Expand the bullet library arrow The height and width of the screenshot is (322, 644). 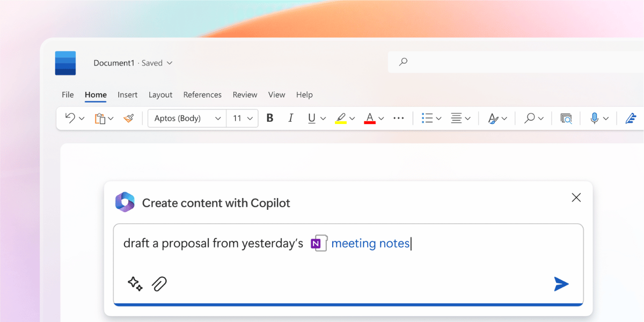[x=438, y=119]
